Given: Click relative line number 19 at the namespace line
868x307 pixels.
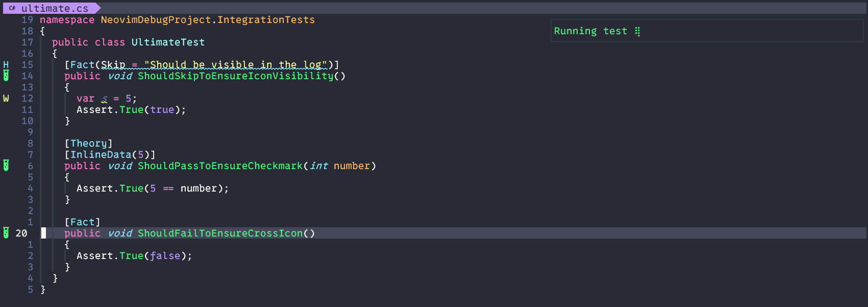Looking at the screenshot, I should pyautogui.click(x=27, y=19).
